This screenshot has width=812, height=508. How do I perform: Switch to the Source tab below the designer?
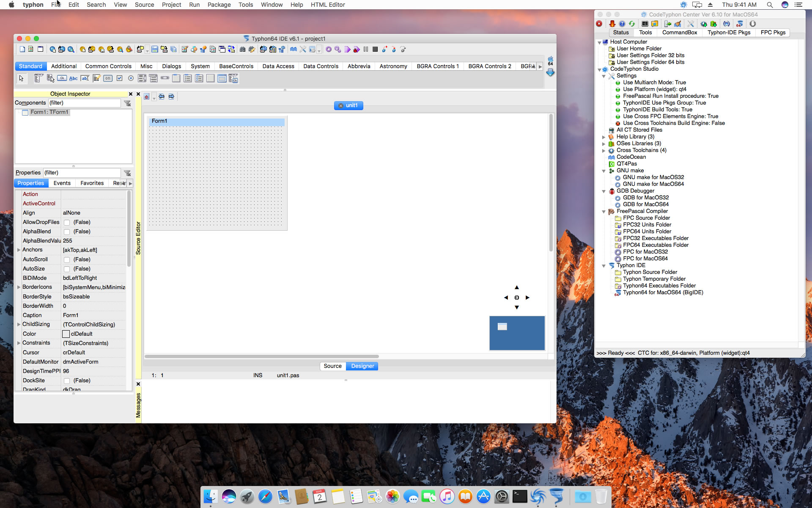[x=332, y=366]
